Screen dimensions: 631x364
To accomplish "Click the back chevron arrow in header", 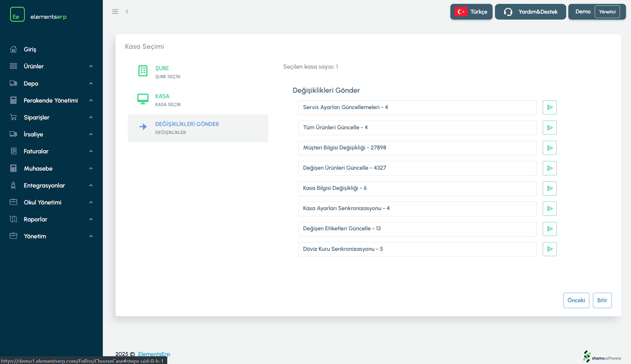I will coord(127,12).
